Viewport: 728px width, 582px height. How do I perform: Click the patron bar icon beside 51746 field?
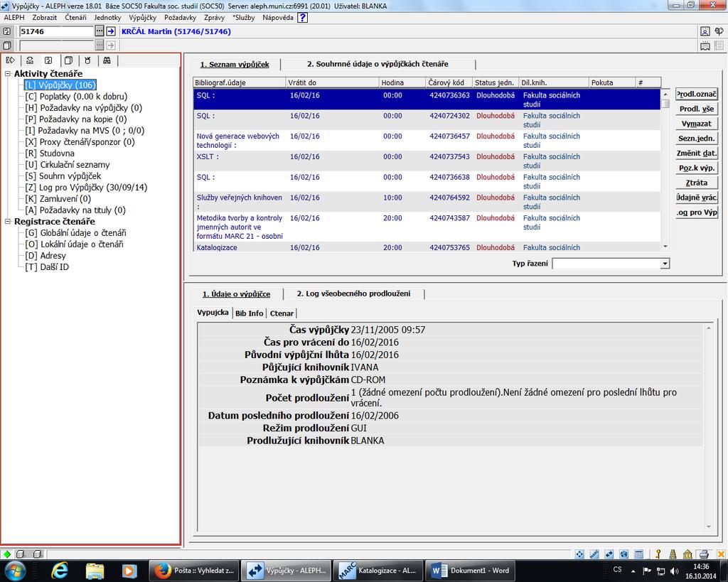tap(7, 31)
